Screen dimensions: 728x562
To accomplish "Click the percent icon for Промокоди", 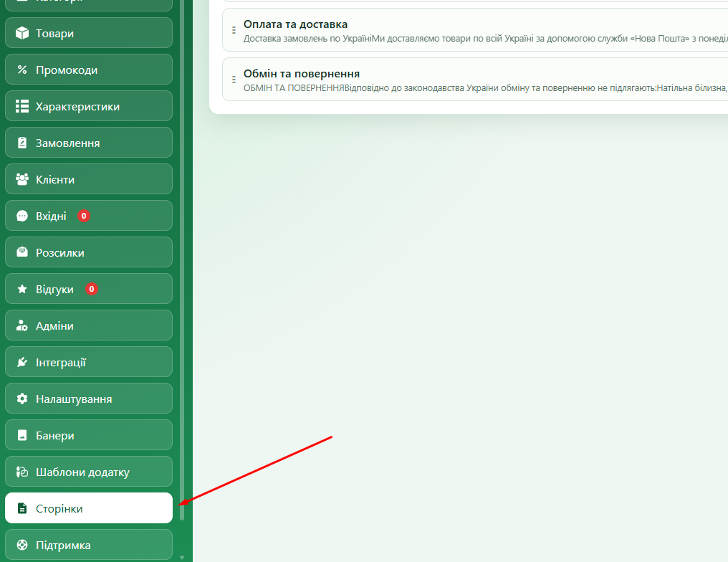I will pyautogui.click(x=21, y=70).
